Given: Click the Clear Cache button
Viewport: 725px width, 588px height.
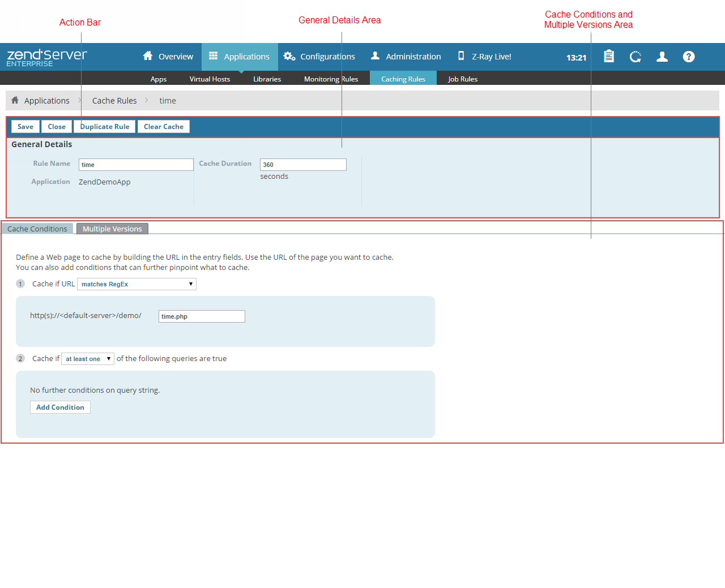Looking at the screenshot, I should pyautogui.click(x=164, y=127).
